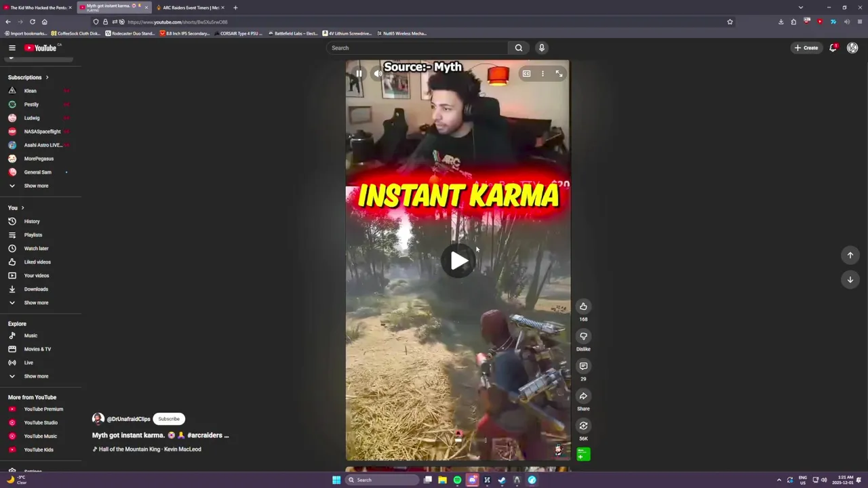The image size is (868, 488).
Task: Like this Short with thumbs up
Action: [583, 306]
